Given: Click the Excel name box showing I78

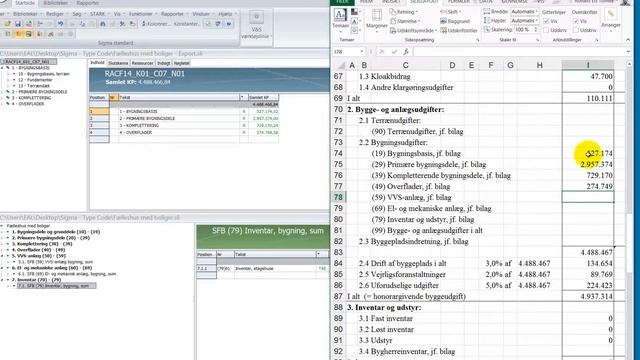Looking at the screenshot, I should pyautogui.click(x=349, y=52).
